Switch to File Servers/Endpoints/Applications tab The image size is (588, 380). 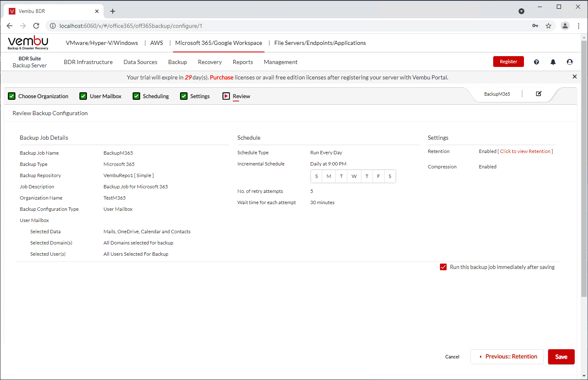[320, 43]
